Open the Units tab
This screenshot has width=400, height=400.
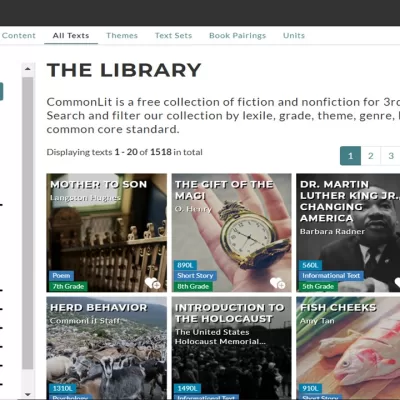point(294,36)
